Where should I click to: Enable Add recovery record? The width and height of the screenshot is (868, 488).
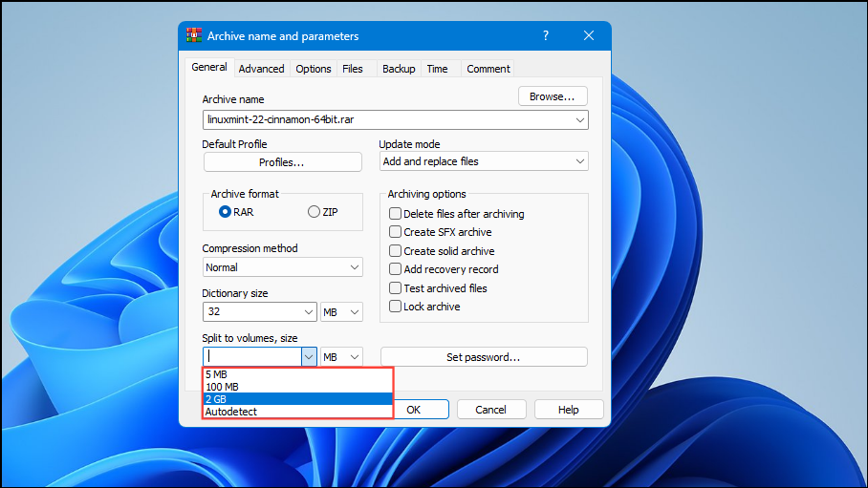click(395, 269)
